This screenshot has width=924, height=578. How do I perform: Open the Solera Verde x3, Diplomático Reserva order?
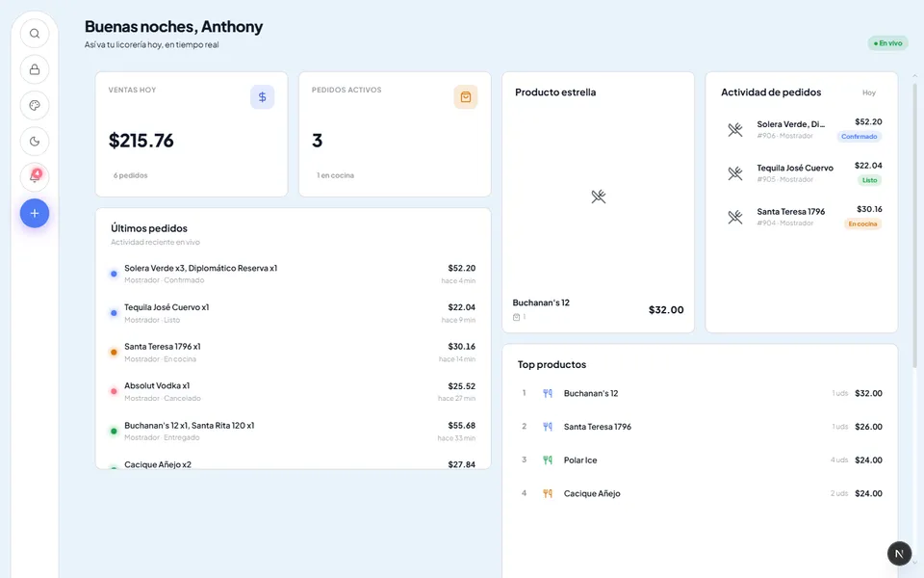point(293,274)
